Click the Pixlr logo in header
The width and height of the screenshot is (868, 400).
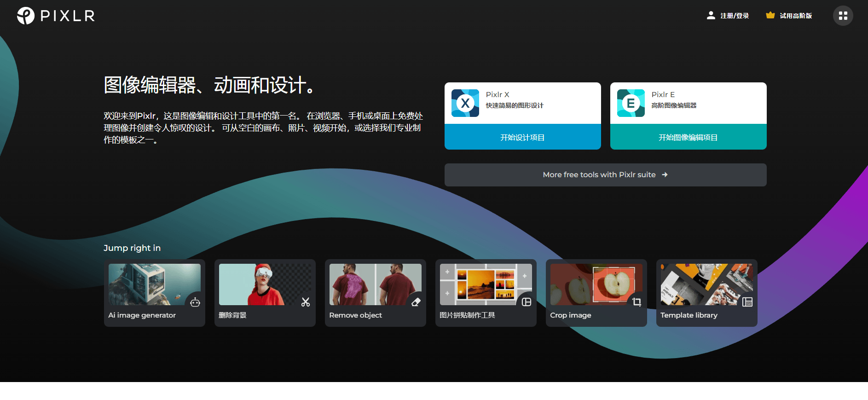click(x=56, y=16)
